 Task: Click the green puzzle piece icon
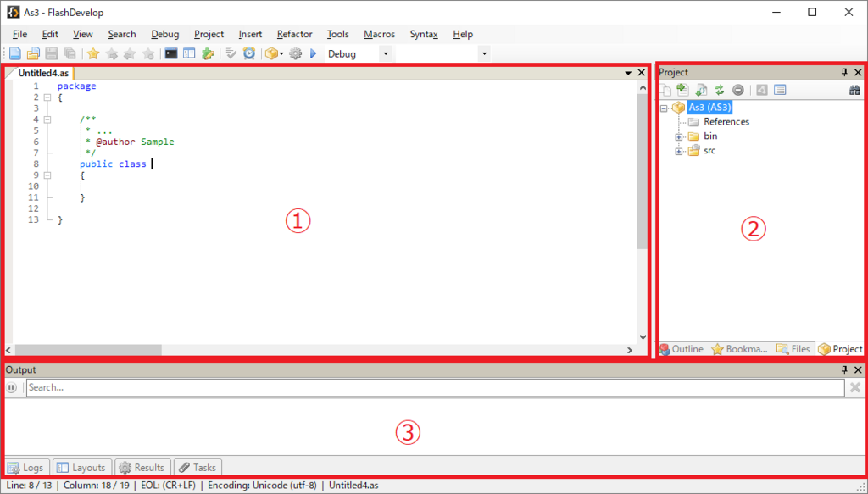coord(208,53)
